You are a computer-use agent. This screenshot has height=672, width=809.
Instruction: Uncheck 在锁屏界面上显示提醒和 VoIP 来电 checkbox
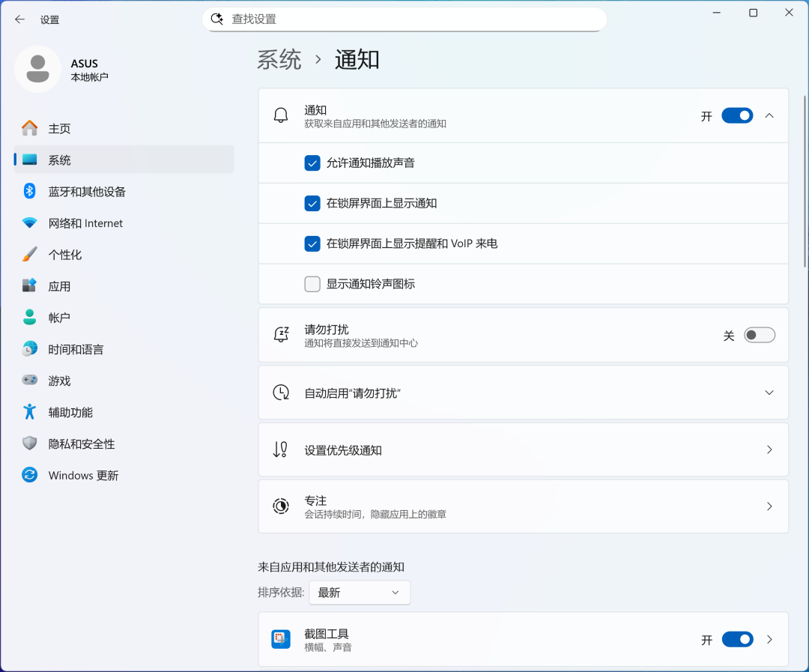pos(312,243)
